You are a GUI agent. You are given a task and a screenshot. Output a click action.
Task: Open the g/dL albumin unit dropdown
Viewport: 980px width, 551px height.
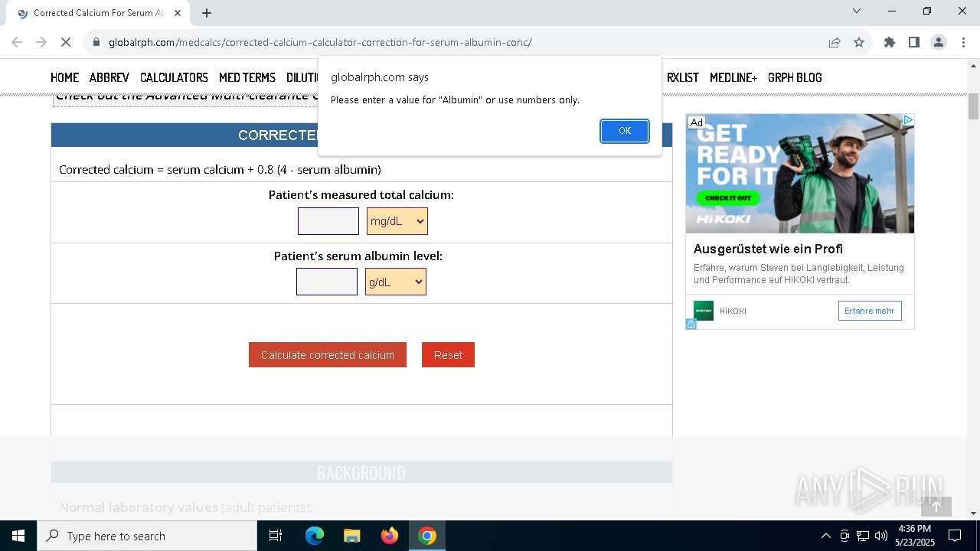pos(396,282)
